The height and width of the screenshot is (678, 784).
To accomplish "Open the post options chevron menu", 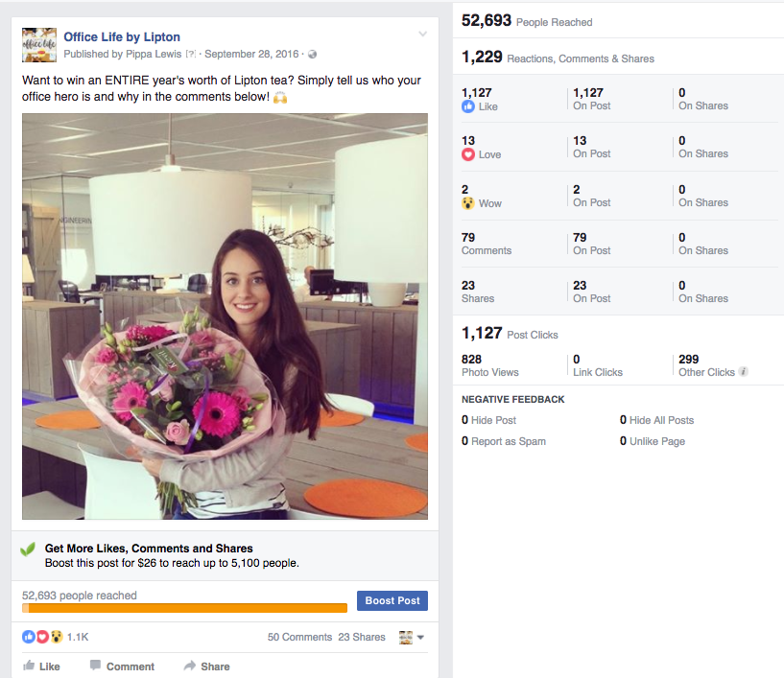I will [422, 34].
